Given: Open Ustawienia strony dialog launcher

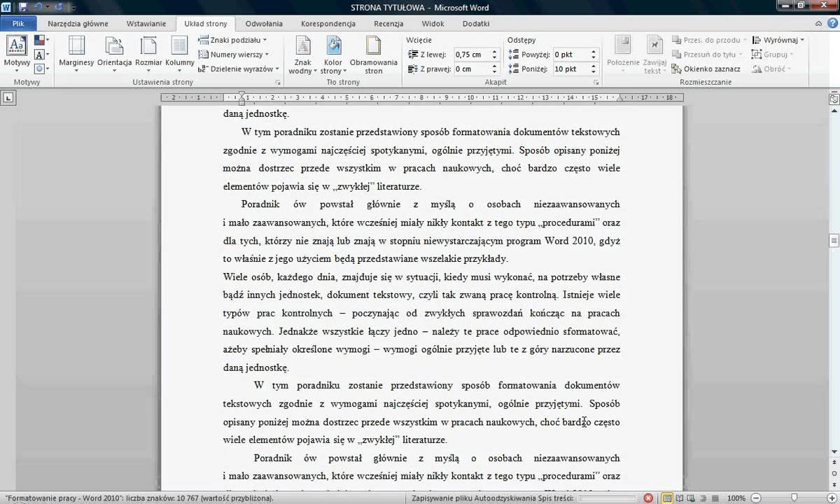Looking at the screenshot, I should coord(278,83).
